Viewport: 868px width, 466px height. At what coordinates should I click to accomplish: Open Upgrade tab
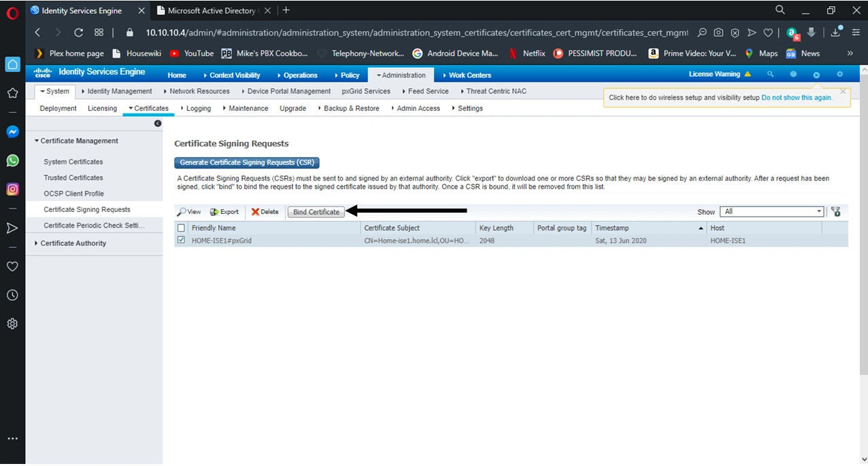pyautogui.click(x=293, y=109)
